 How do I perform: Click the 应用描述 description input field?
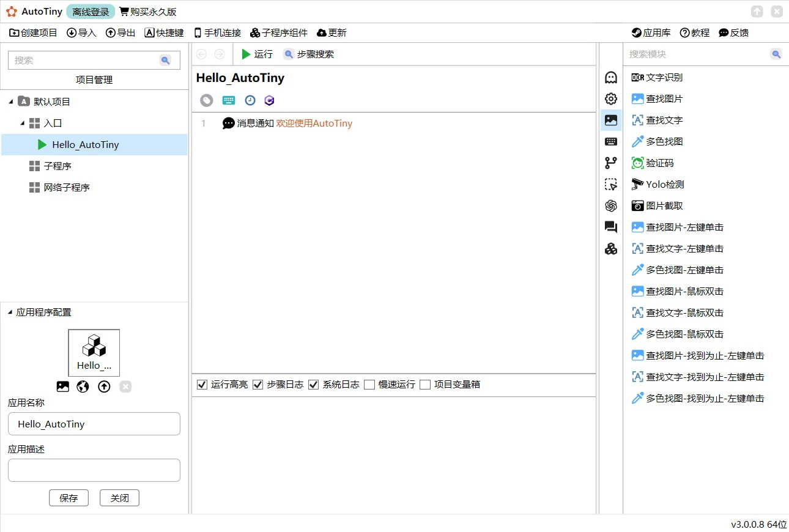tap(94, 470)
